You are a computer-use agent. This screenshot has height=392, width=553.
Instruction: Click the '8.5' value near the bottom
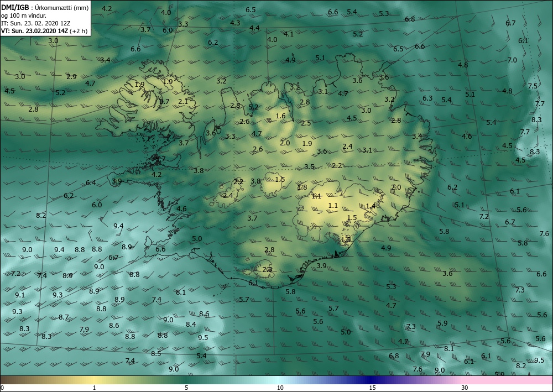tap(156, 354)
